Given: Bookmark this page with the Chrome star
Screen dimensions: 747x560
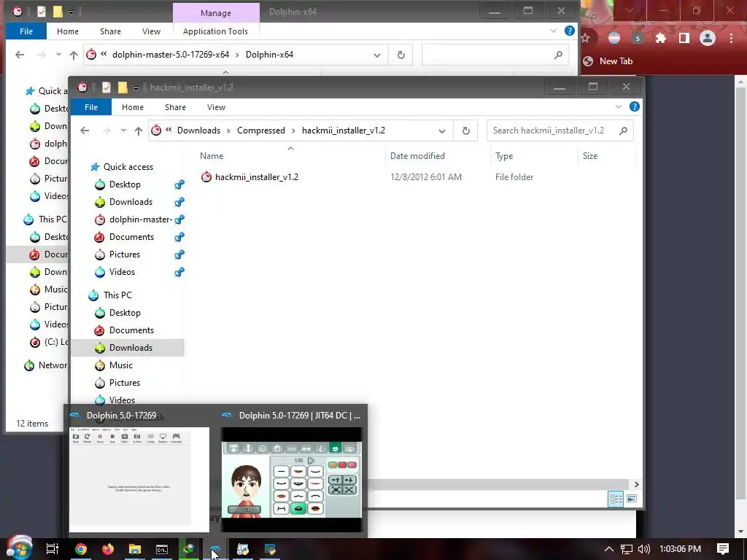Looking at the screenshot, I should pyautogui.click(x=586, y=38).
